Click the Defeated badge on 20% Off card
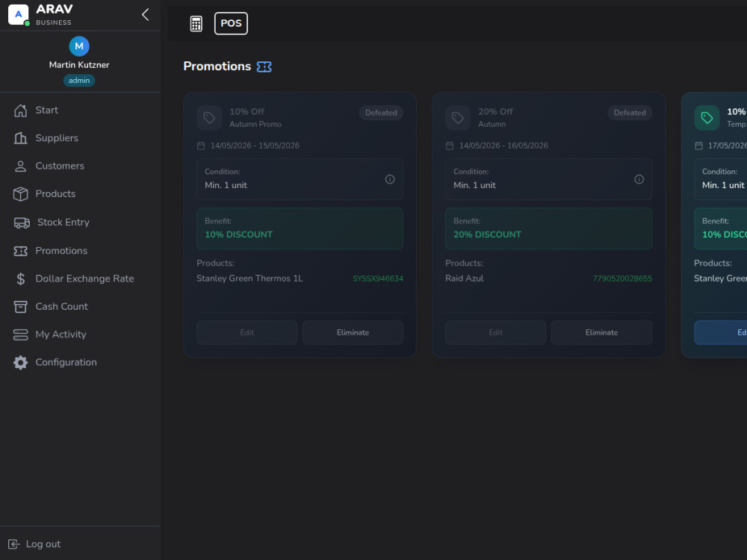 (629, 113)
